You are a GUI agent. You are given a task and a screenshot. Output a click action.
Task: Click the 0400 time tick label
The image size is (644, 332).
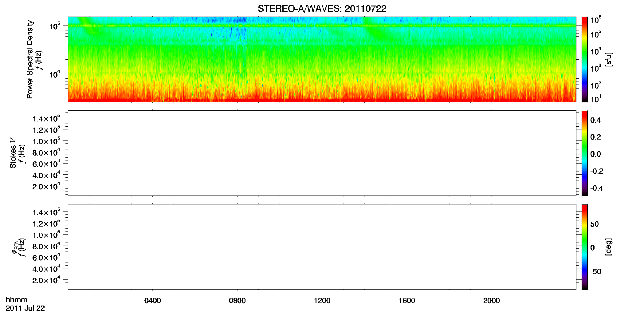(153, 301)
